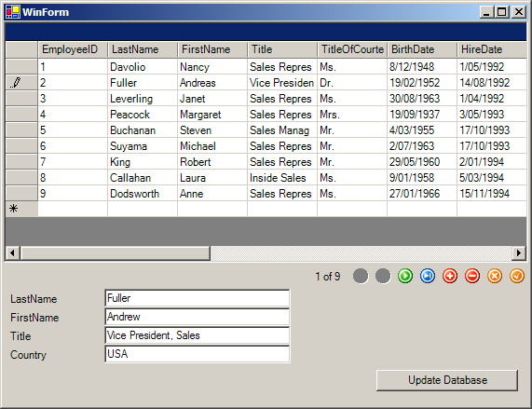
Task: Click into the LastName text field
Action: pyautogui.click(x=198, y=298)
